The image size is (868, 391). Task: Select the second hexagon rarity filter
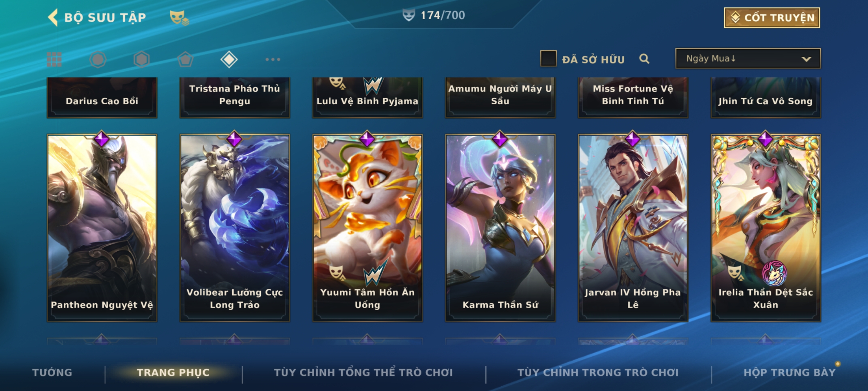coord(141,59)
